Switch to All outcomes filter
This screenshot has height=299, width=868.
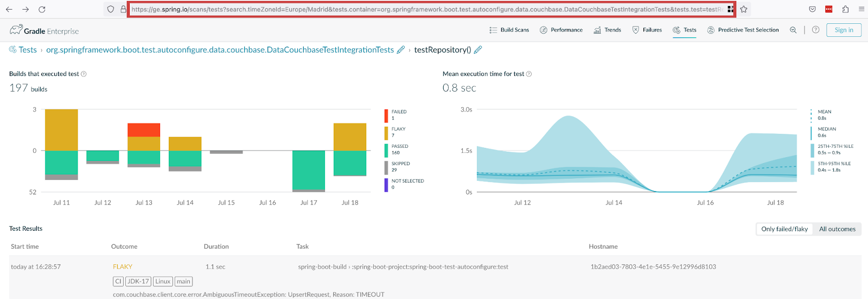click(x=837, y=229)
